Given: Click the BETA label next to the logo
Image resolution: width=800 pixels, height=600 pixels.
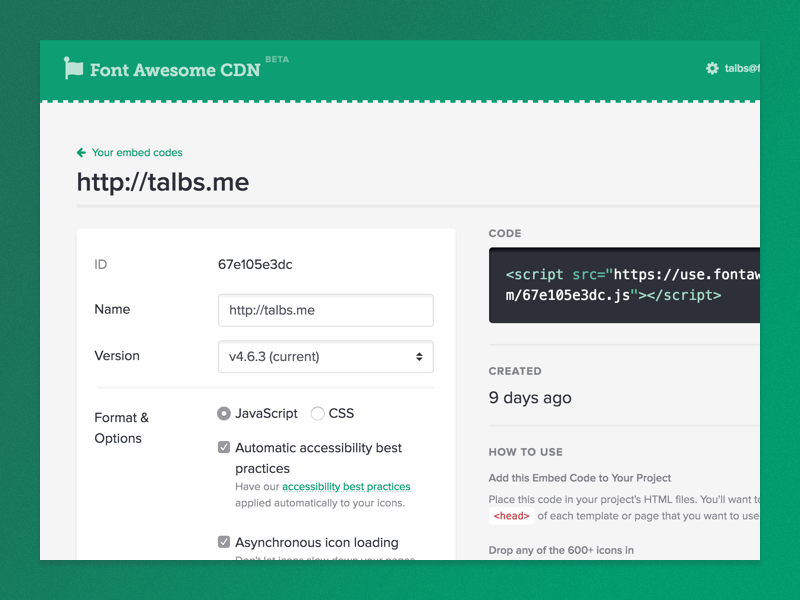Looking at the screenshot, I should (277, 59).
